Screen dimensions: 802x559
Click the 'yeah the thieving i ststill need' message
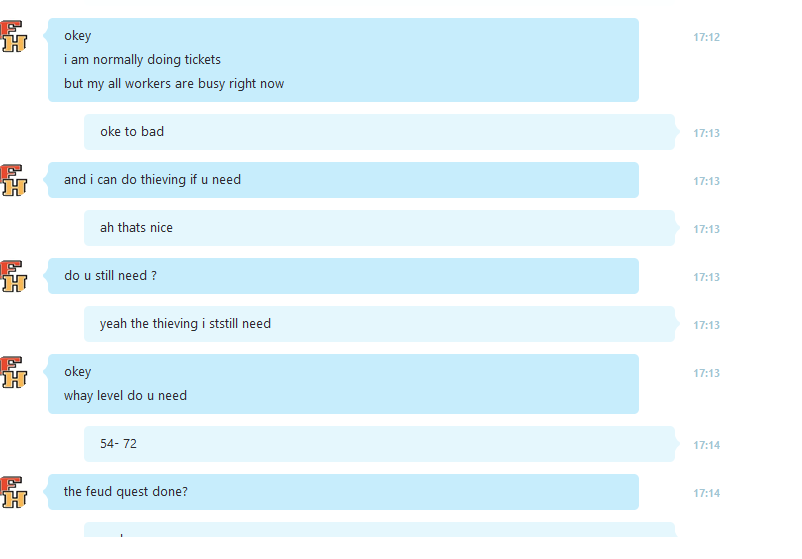380,324
